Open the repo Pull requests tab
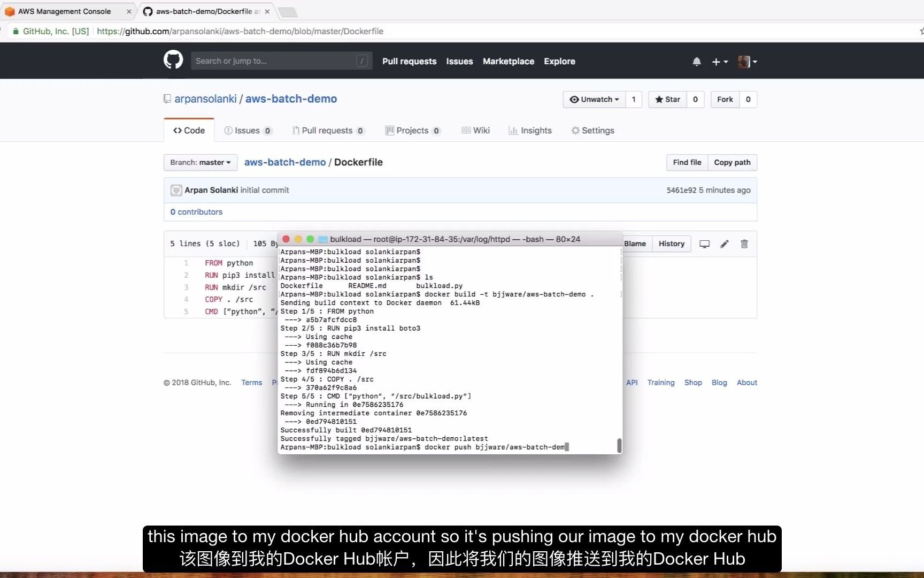 click(328, 131)
